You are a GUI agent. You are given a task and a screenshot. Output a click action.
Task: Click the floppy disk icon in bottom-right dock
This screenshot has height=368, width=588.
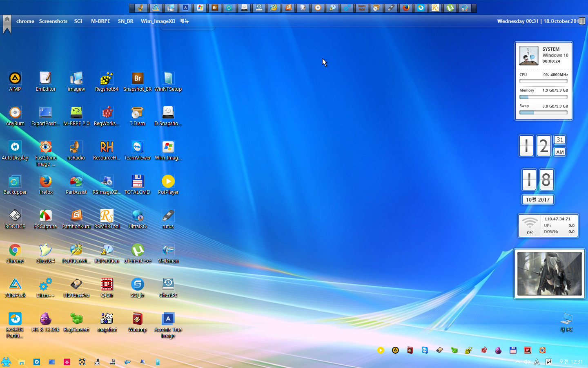513,350
